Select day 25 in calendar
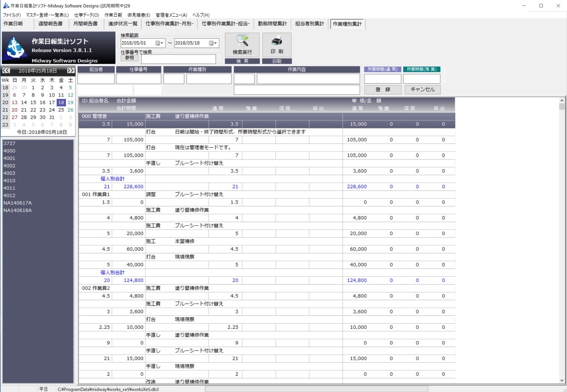 click(61, 110)
